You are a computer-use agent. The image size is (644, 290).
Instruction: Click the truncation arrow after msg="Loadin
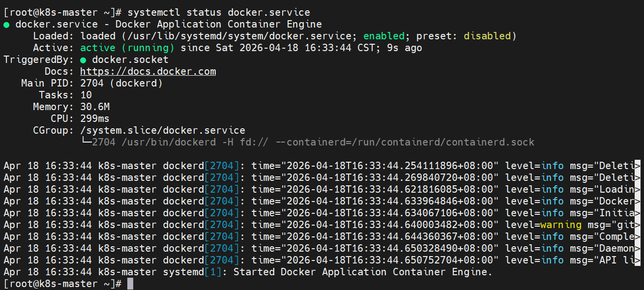(x=638, y=189)
